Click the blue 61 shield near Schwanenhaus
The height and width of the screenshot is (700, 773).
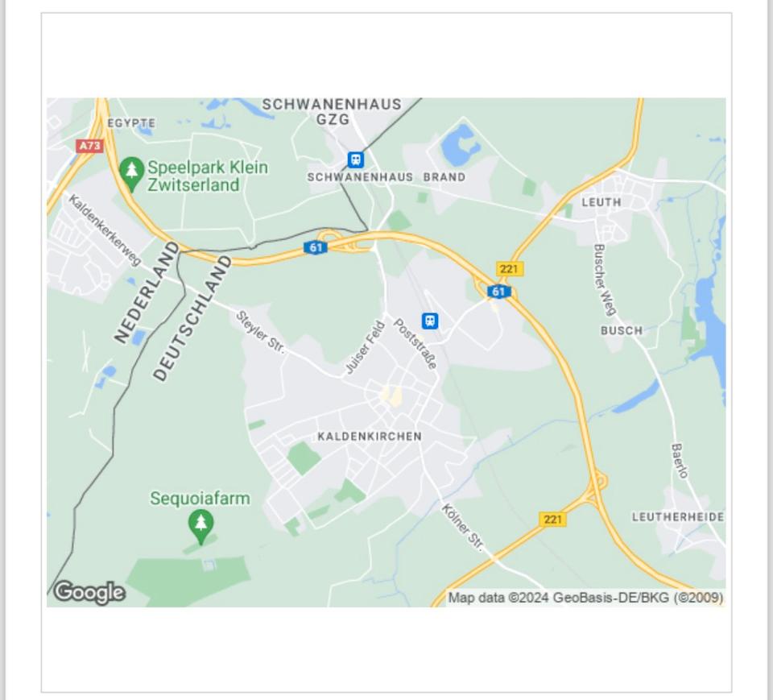316,247
